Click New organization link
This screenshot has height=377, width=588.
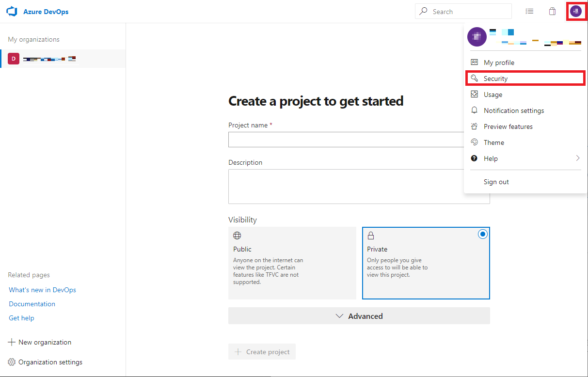pos(45,342)
